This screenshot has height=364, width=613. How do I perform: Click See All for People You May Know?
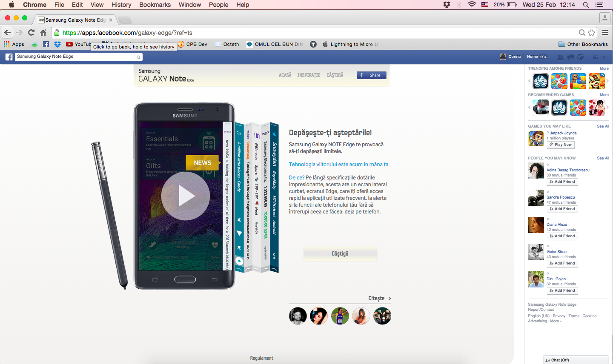(x=603, y=158)
